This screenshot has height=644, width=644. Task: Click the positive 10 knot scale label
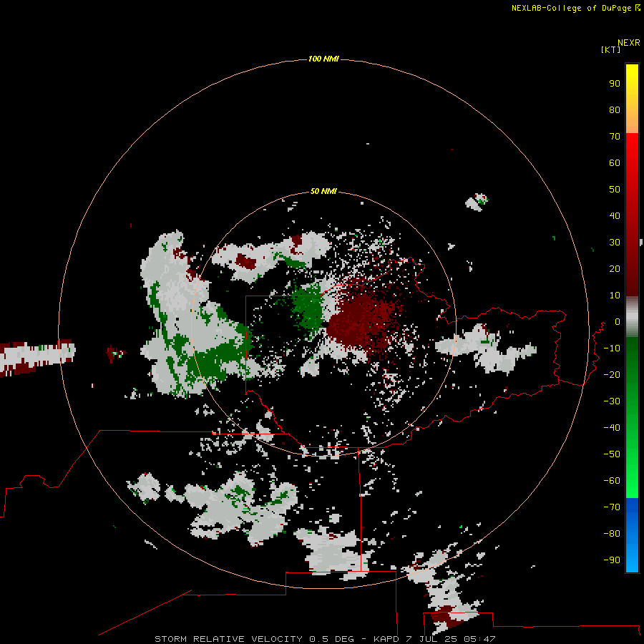click(615, 296)
